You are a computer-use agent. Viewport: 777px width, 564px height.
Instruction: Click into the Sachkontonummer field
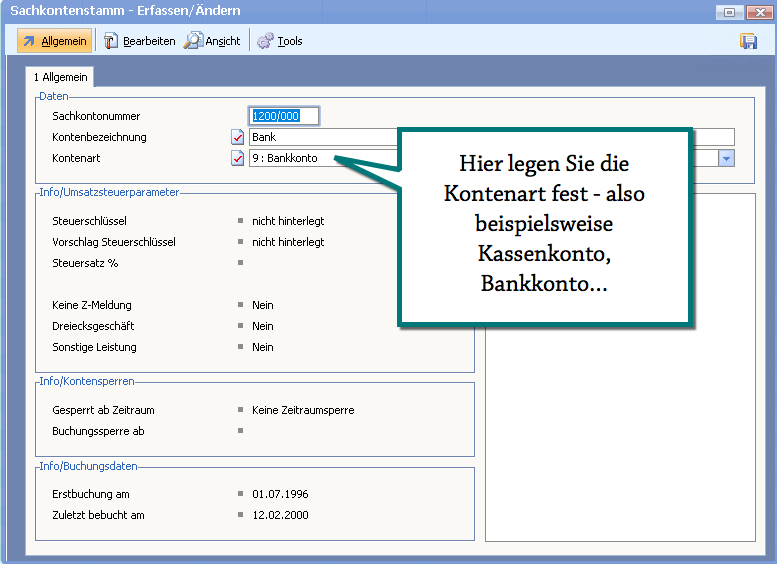(x=284, y=116)
